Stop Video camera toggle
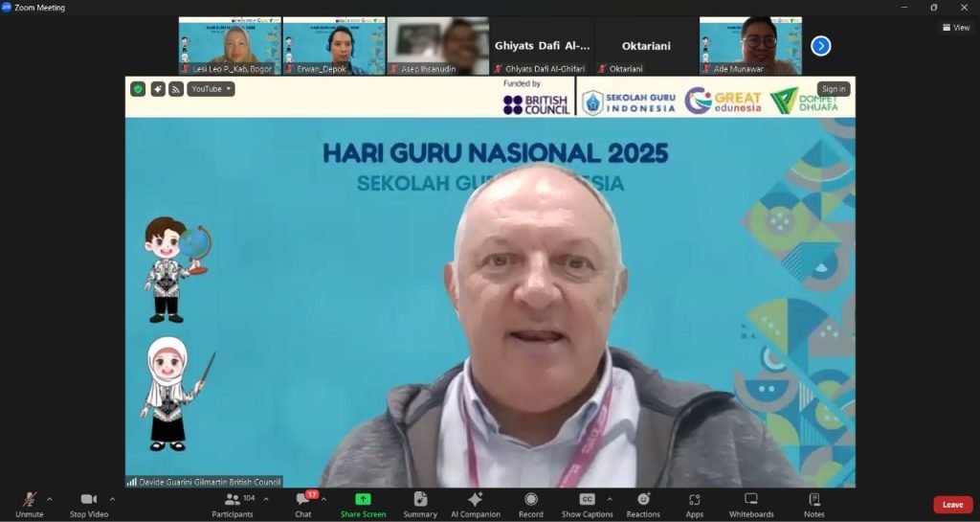 (x=89, y=505)
